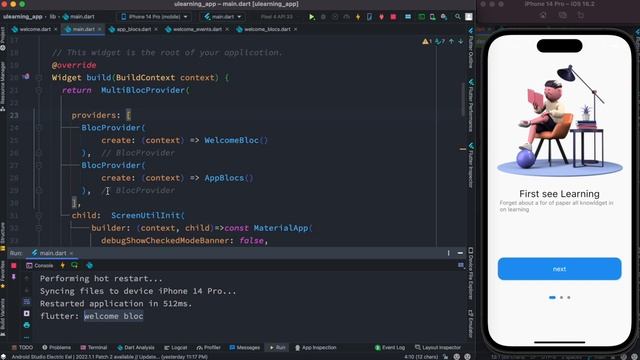
Task: Open the Logcat tool window tab
Action: (x=176, y=347)
